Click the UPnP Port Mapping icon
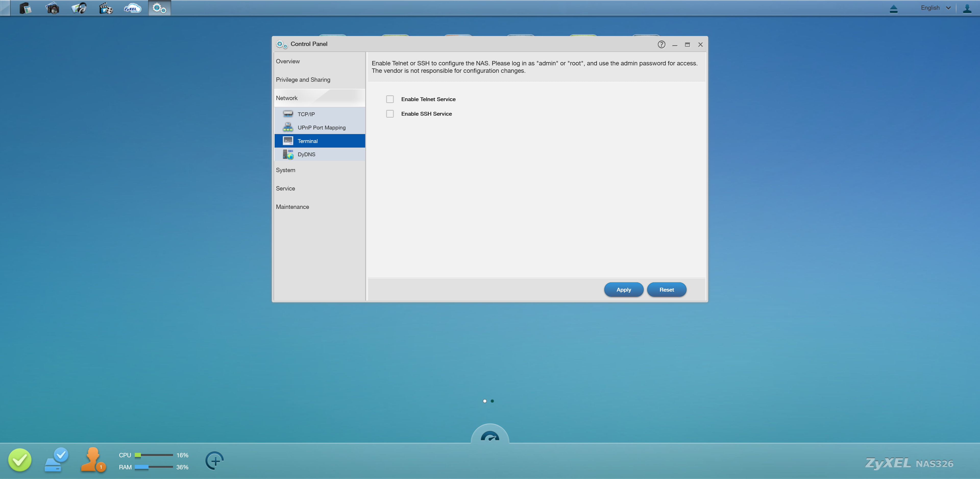 pos(288,127)
